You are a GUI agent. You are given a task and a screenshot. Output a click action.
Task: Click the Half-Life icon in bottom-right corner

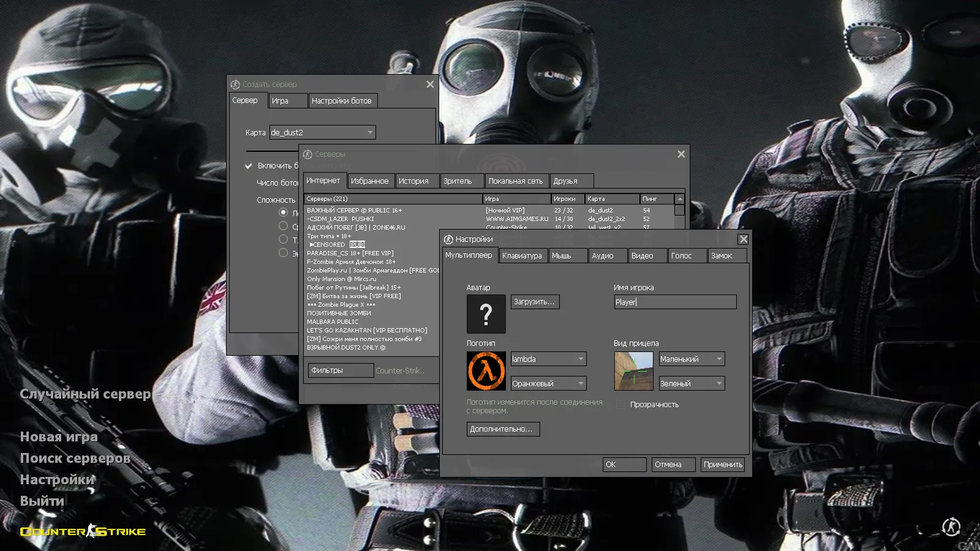(951, 527)
